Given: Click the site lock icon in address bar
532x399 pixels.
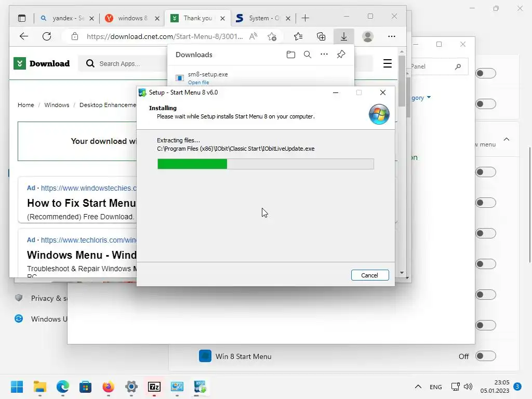Looking at the screenshot, I should click(75, 36).
